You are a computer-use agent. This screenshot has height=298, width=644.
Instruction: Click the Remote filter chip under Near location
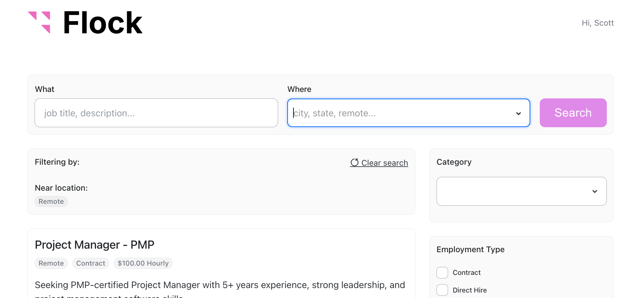coord(51,202)
